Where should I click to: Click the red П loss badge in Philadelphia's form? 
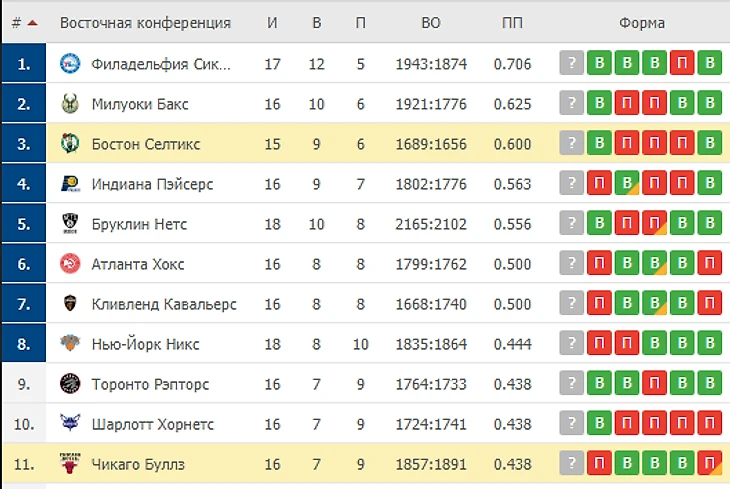pos(682,63)
